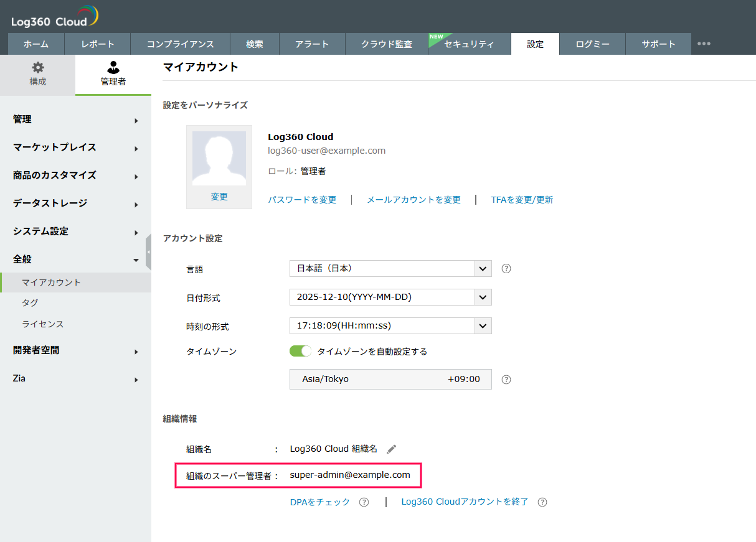Open the セキュリティ tab
The height and width of the screenshot is (542, 756).
(x=469, y=44)
